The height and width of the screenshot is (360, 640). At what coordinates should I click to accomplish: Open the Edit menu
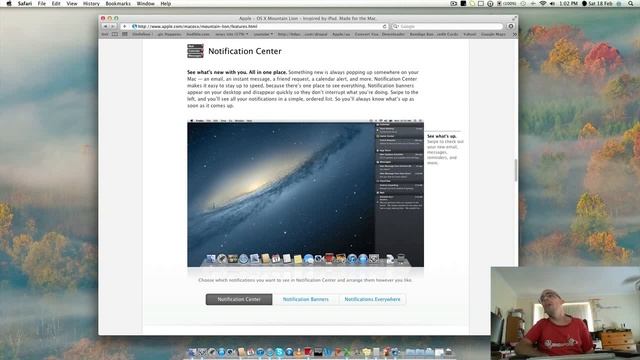pos(56,3)
